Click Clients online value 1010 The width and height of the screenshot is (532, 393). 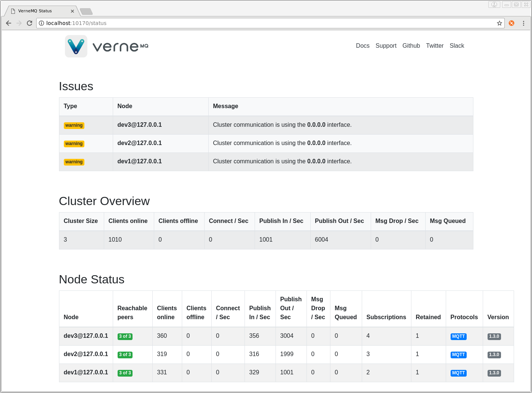coord(115,240)
